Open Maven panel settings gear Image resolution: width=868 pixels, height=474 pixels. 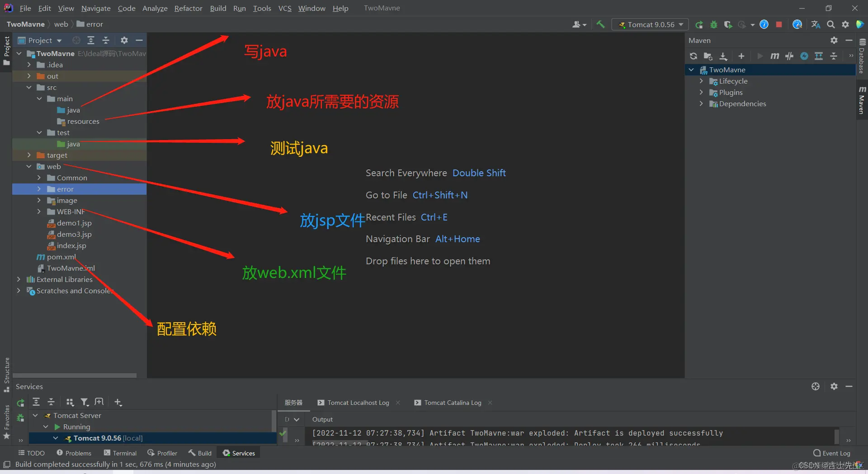click(834, 40)
